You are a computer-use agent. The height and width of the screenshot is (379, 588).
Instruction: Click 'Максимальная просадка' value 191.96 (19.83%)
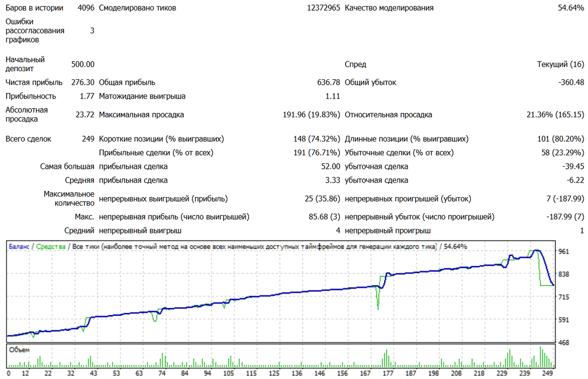(311, 114)
